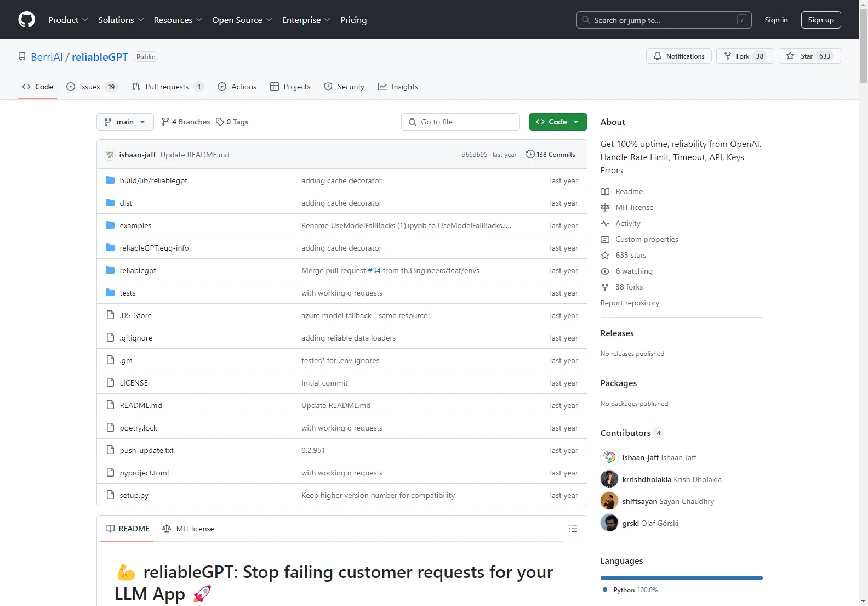Click ishaan-jaff avatar in commit header
Screen dimensions: 868x606
tap(110, 155)
